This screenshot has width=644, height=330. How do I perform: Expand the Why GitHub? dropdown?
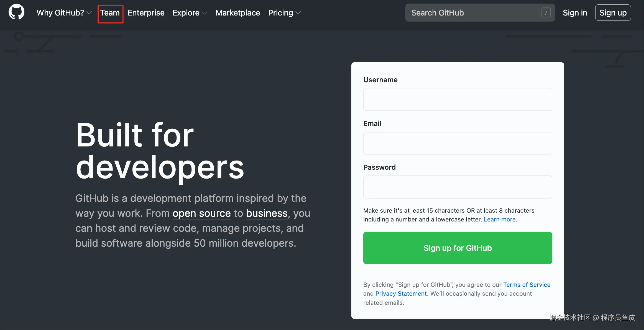pyautogui.click(x=64, y=13)
